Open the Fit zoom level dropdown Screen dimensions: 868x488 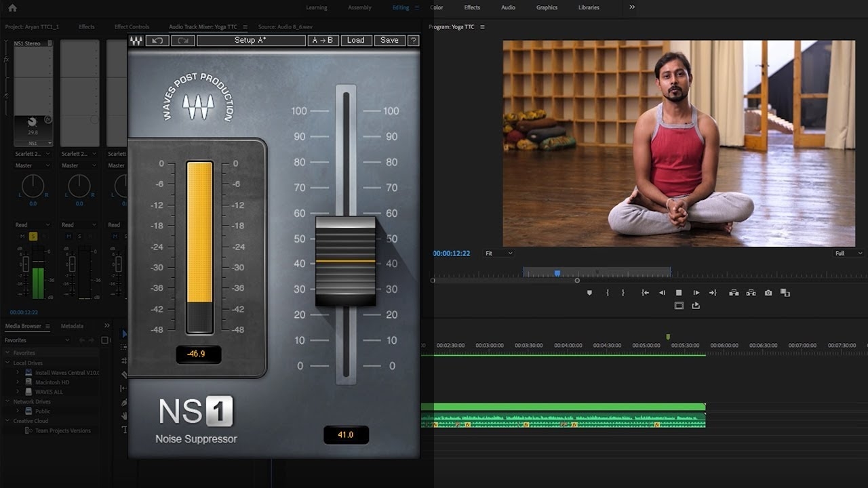[x=498, y=253]
